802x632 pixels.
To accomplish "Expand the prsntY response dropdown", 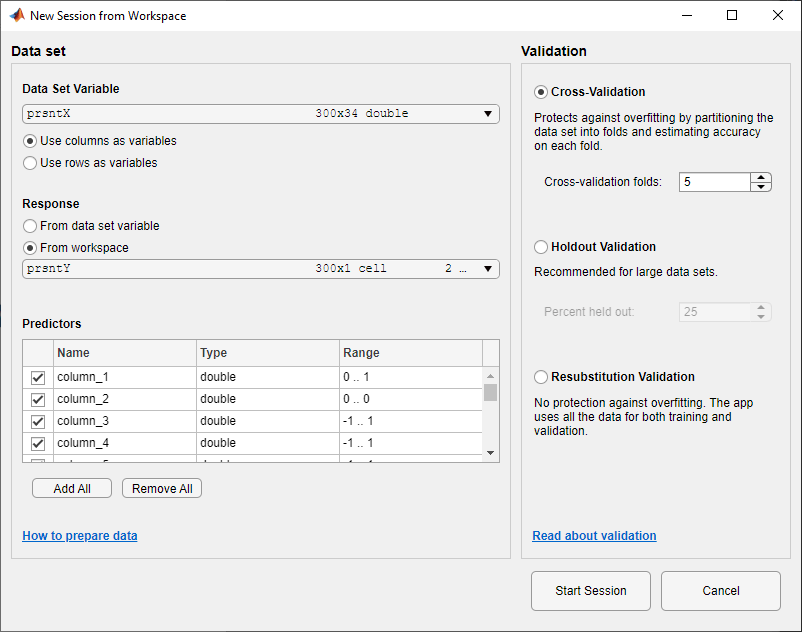I will pos(488,269).
